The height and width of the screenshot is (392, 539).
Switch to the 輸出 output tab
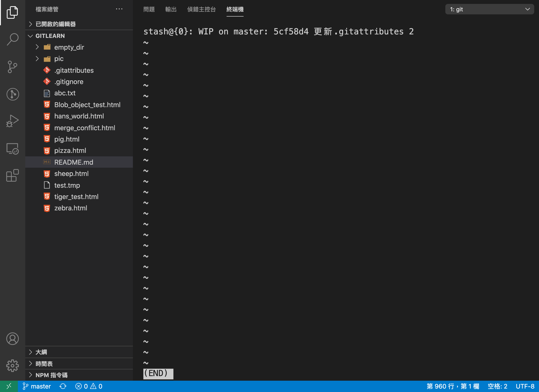coord(171,9)
